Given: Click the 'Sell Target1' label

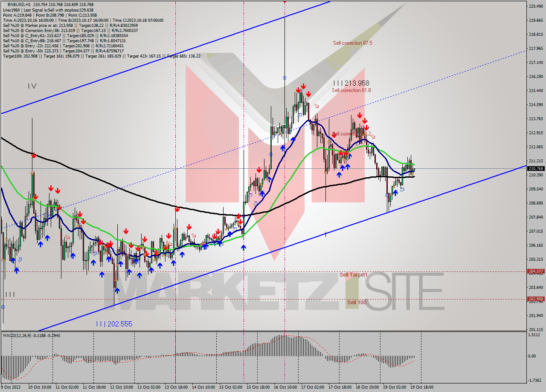Looking at the screenshot, I should point(353,275).
